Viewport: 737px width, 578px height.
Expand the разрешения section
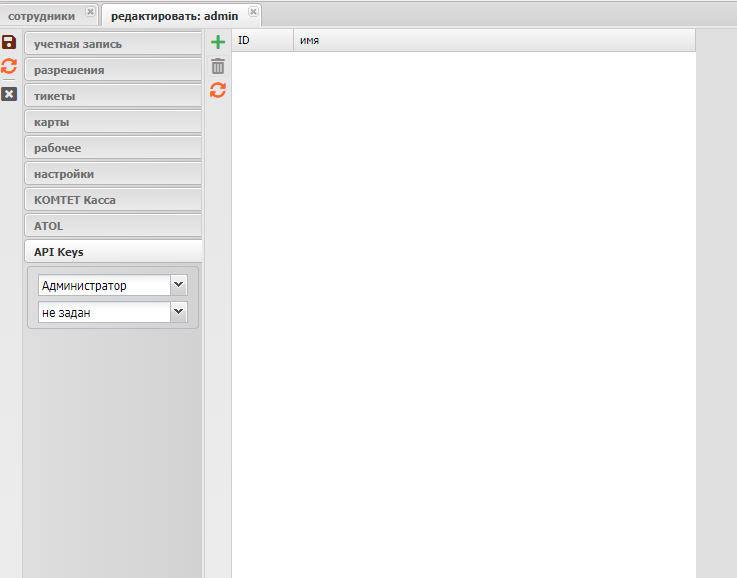click(112, 70)
